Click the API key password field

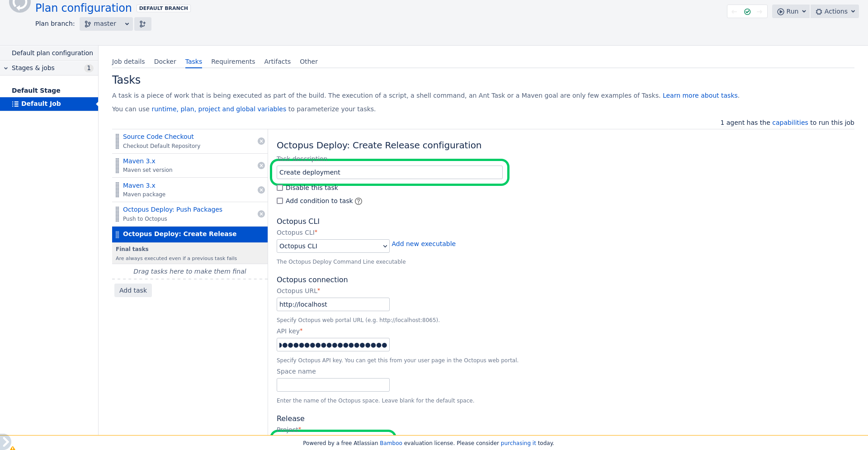click(333, 345)
